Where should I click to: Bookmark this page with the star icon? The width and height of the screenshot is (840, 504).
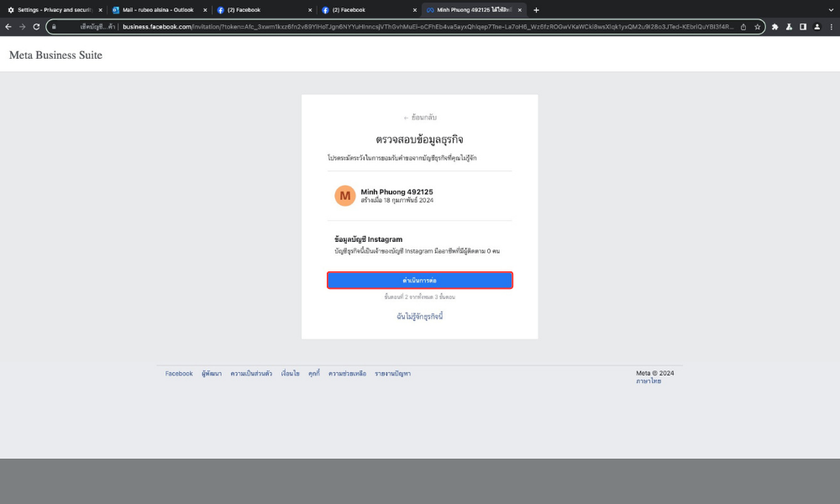point(757,27)
